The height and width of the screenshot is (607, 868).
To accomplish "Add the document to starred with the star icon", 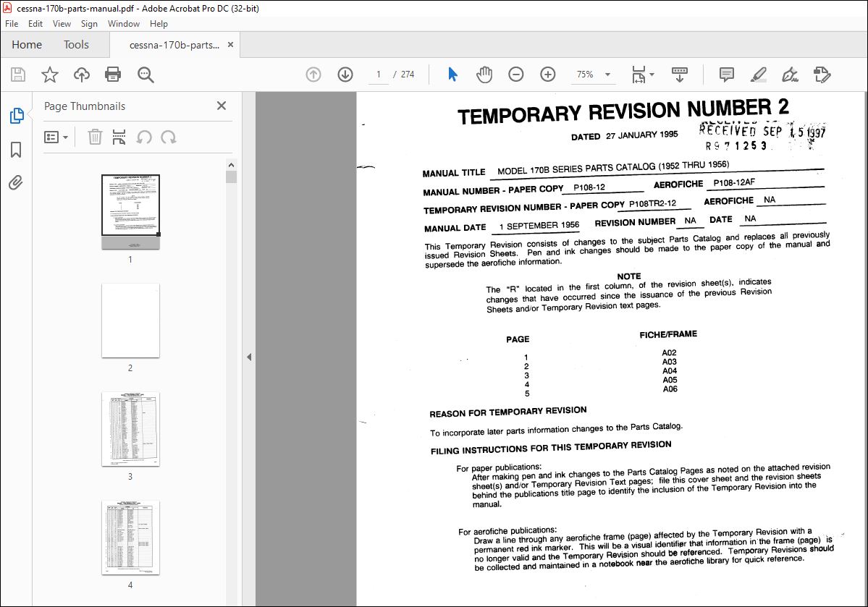I will pos(50,74).
